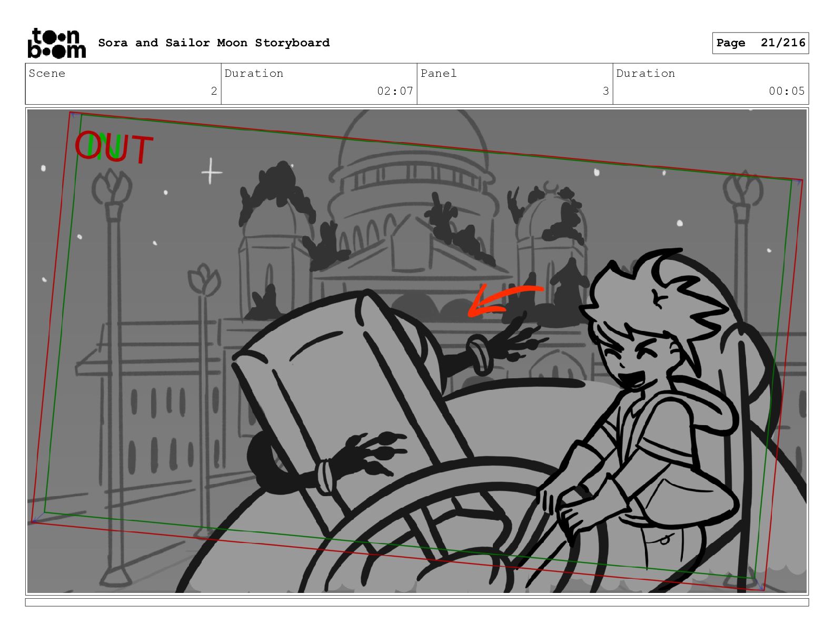Click the Toon Boom logo
The image size is (834, 644).
pos(56,43)
